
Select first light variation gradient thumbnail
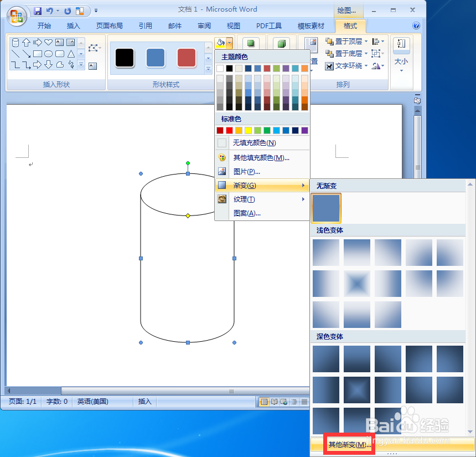pos(326,253)
